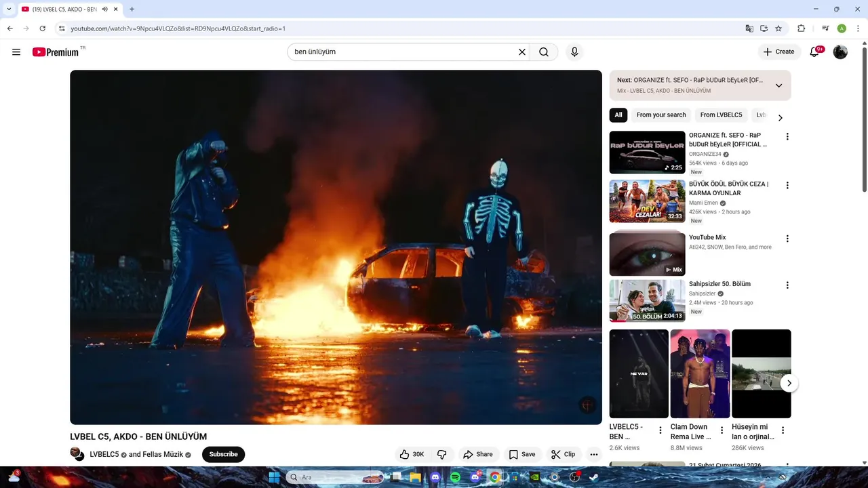Screen dimensions: 868x488
Task: Go back in Chrome
Action: (10, 28)
